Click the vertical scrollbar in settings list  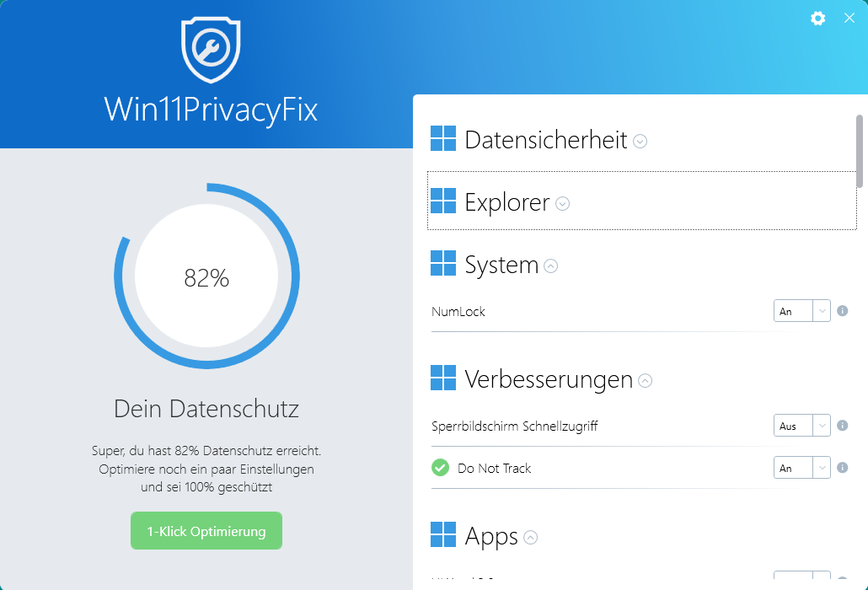(860, 152)
